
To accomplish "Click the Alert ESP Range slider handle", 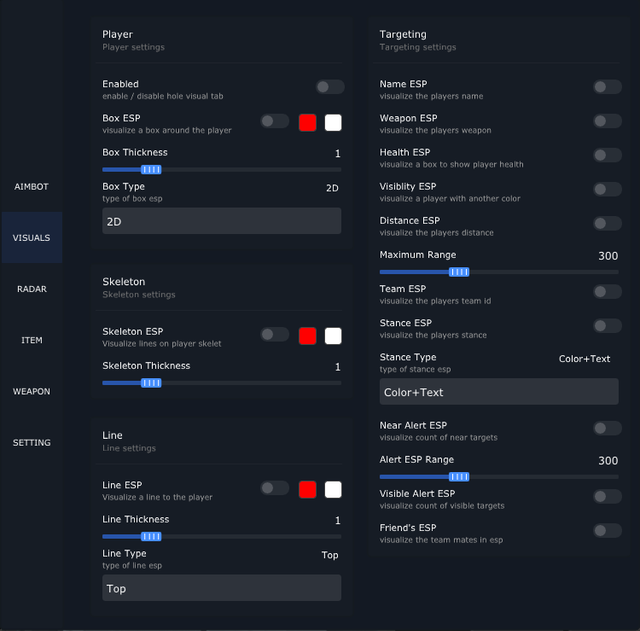I will tap(459, 477).
